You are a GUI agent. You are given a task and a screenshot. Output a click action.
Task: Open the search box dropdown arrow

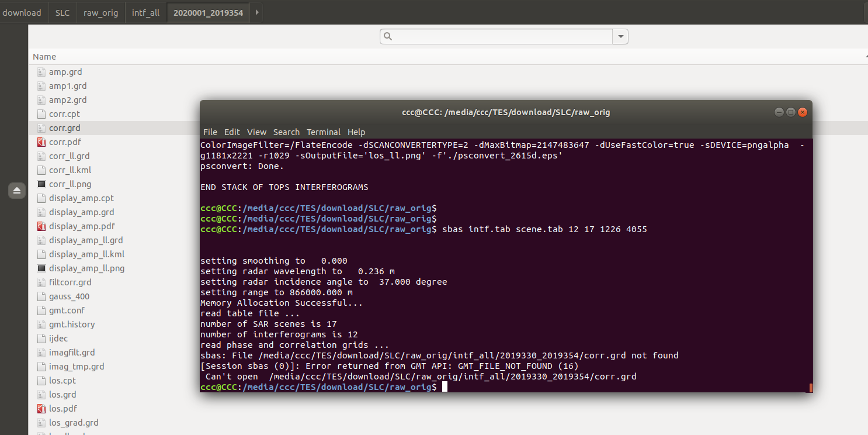pyautogui.click(x=620, y=37)
